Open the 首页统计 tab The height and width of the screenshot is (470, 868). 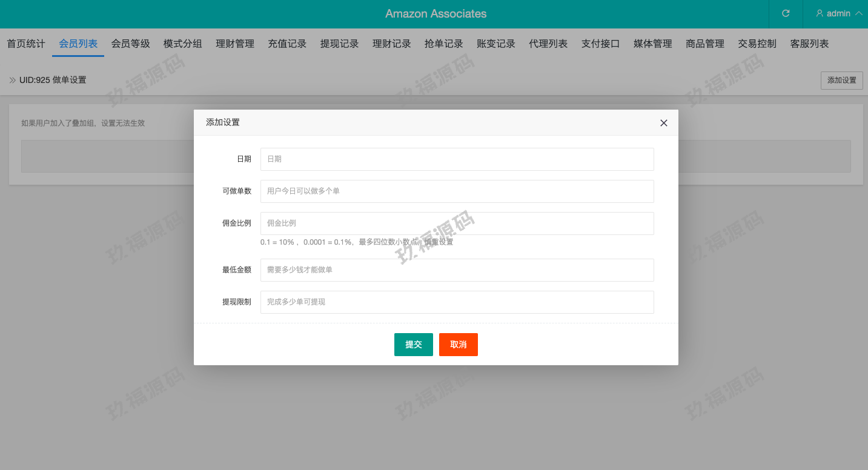(x=26, y=44)
